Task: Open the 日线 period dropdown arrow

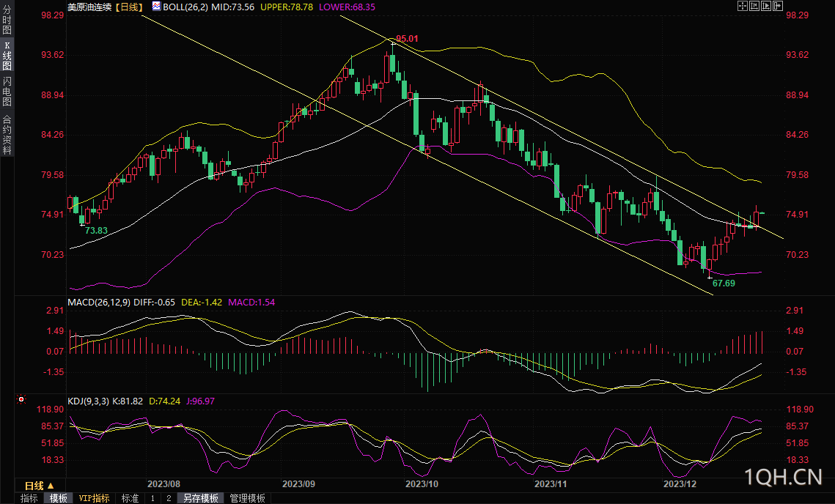Action: (51, 486)
